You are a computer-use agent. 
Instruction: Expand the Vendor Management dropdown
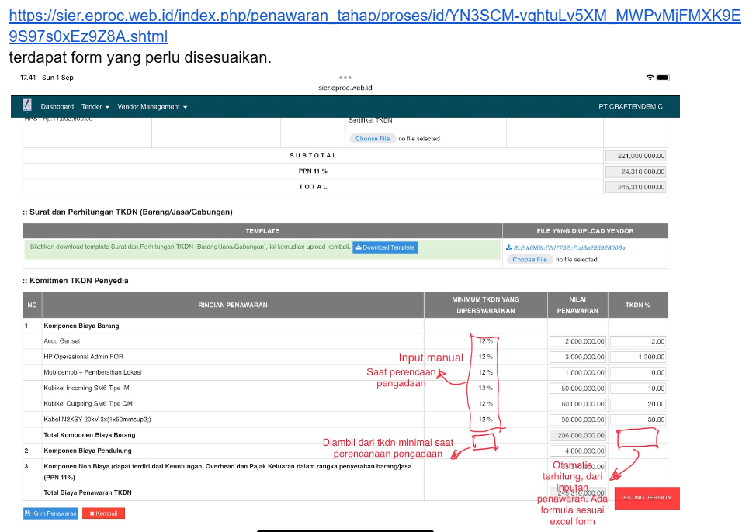152,107
